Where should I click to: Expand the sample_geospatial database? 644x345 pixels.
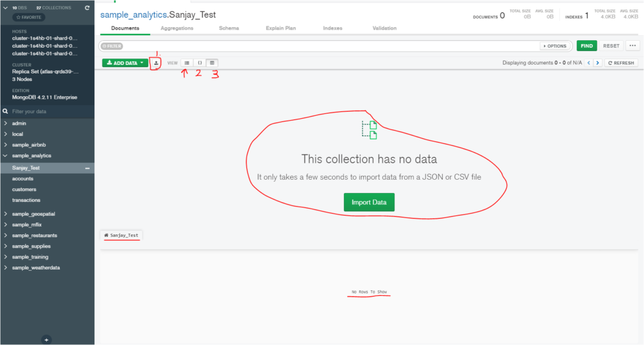tap(5, 214)
